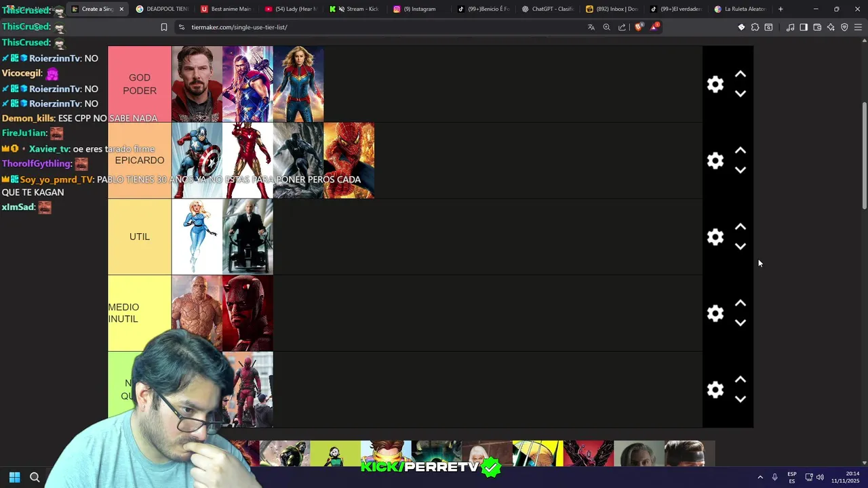Move bottom Deadpool tier down with chevron
868x488 pixels.
click(x=741, y=399)
